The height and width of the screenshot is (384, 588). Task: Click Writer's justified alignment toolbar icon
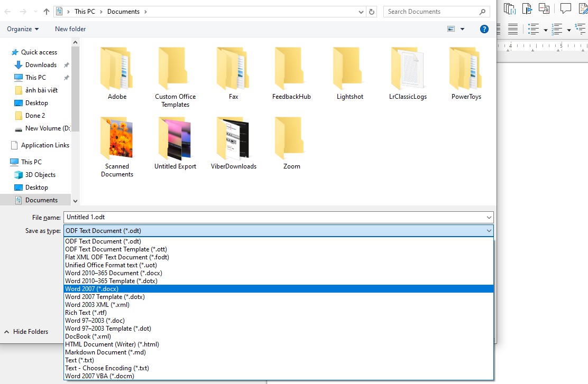click(x=512, y=29)
